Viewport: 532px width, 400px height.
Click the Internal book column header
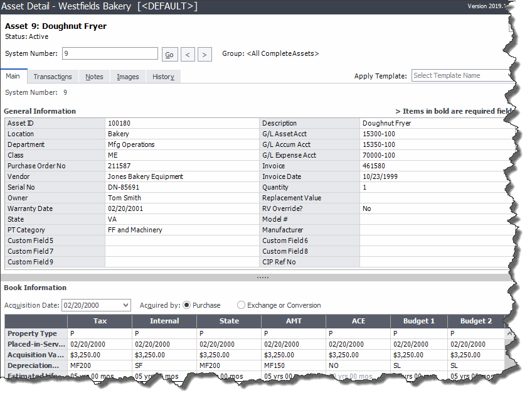(x=164, y=321)
